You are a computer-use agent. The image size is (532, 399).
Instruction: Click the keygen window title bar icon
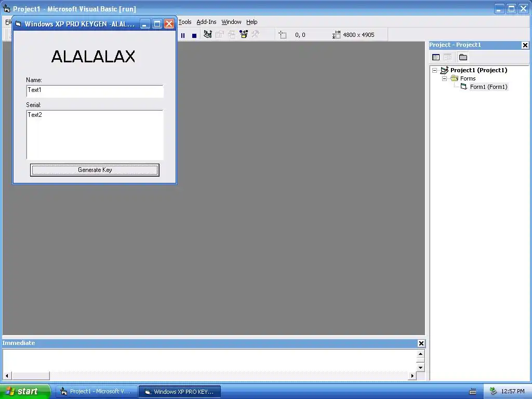[18, 24]
